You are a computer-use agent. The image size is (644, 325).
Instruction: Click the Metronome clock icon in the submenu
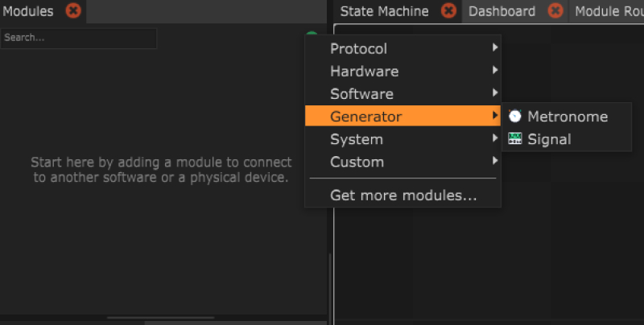[x=515, y=117]
